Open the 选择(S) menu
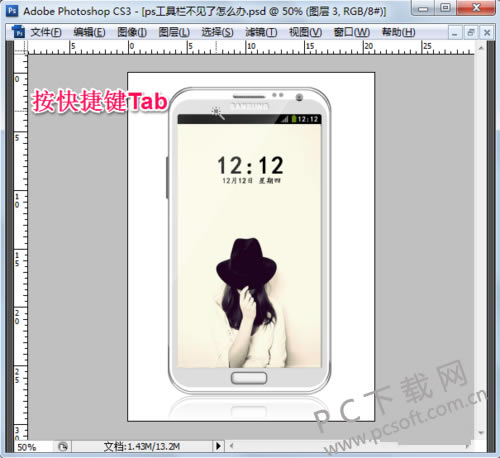 tap(217, 32)
